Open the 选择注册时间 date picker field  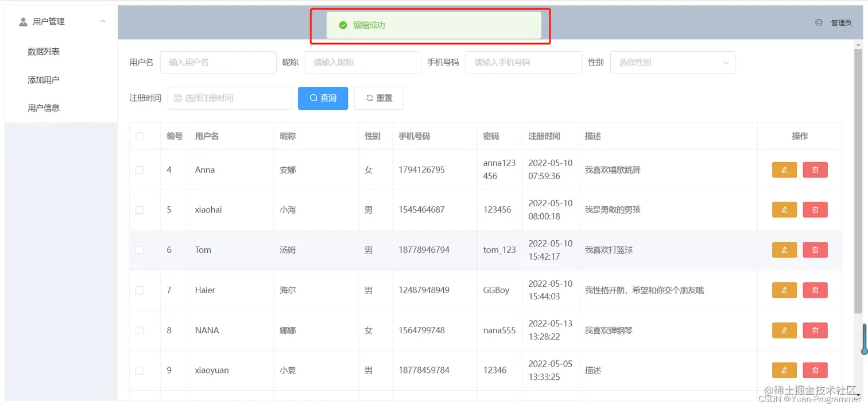pos(230,98)
